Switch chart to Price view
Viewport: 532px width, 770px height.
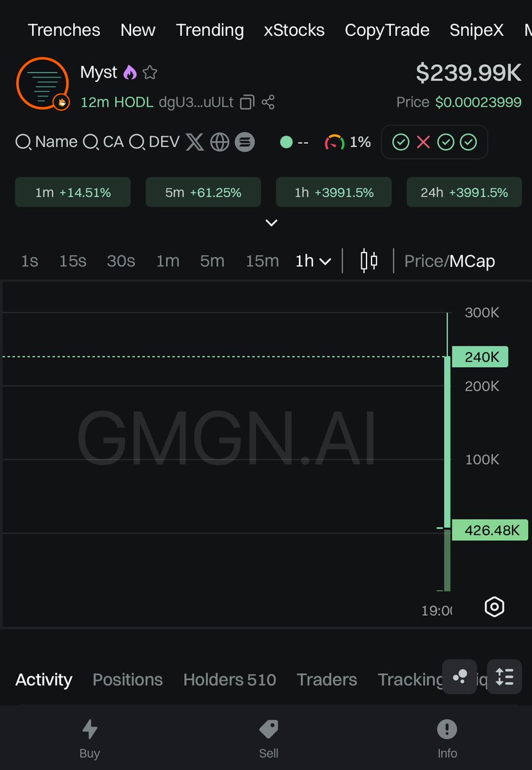click(x=424, y=261)
